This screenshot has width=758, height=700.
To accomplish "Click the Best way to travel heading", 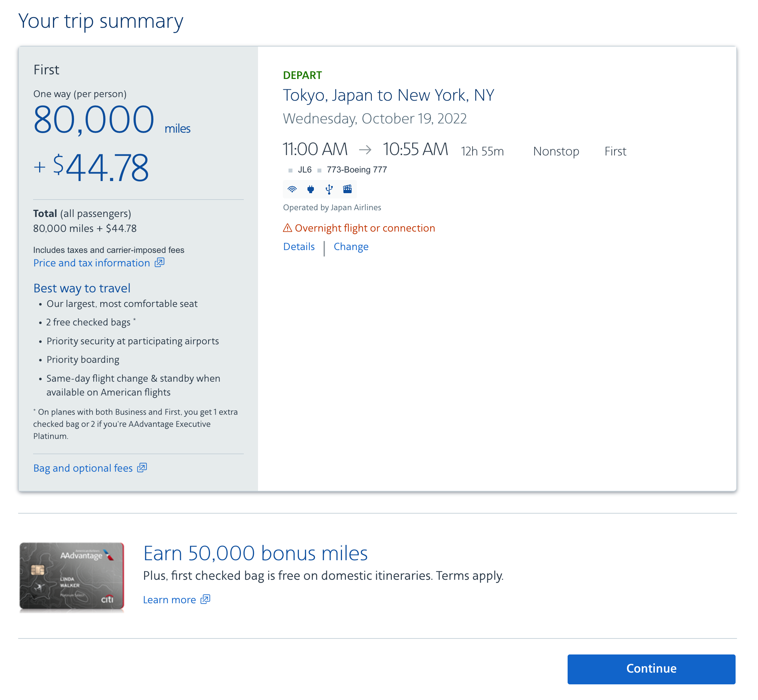I will pyautogui.click(x=81, y=288).
